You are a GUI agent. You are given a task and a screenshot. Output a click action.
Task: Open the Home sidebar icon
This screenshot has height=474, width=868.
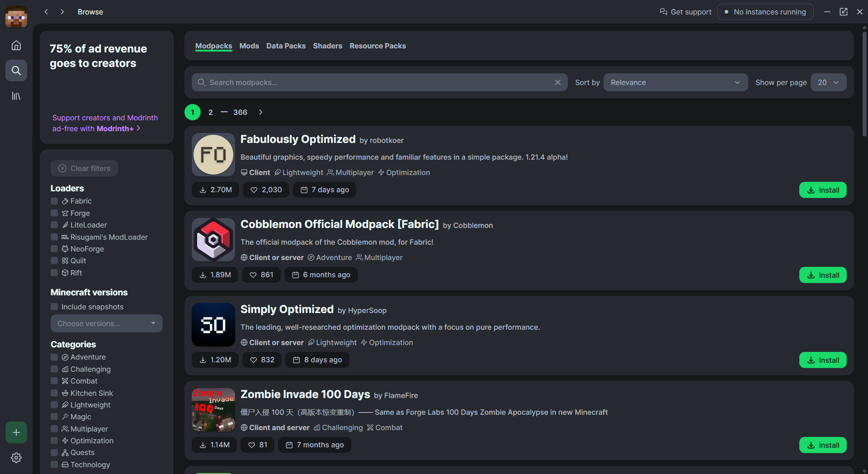click(16, 45)
